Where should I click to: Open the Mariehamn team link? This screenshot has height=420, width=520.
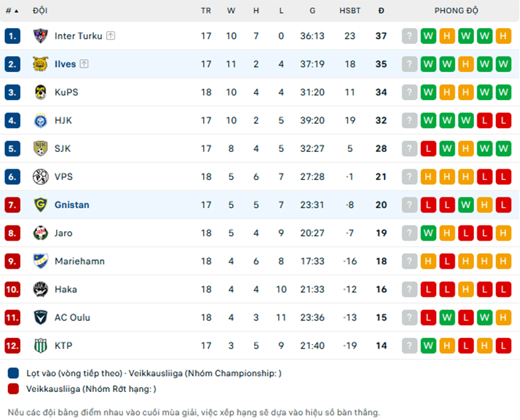[x=79, y=261]
